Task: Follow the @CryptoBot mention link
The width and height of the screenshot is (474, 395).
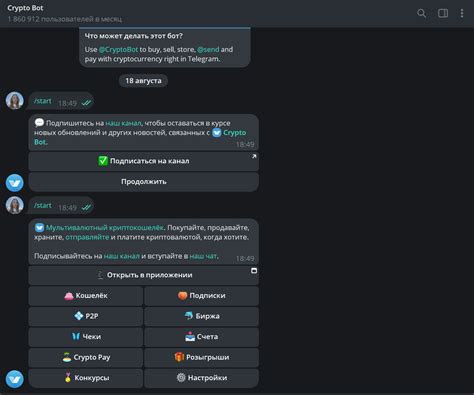Action: [118, 49]
